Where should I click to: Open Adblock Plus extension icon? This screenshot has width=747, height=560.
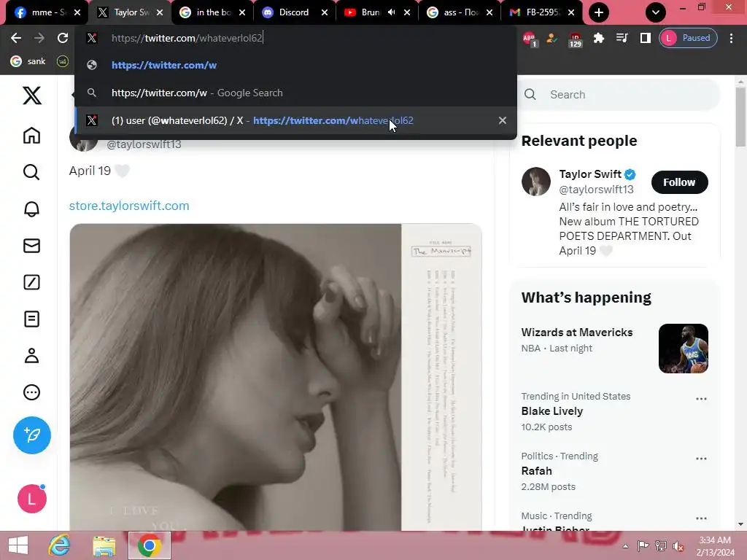coord(530,39)
